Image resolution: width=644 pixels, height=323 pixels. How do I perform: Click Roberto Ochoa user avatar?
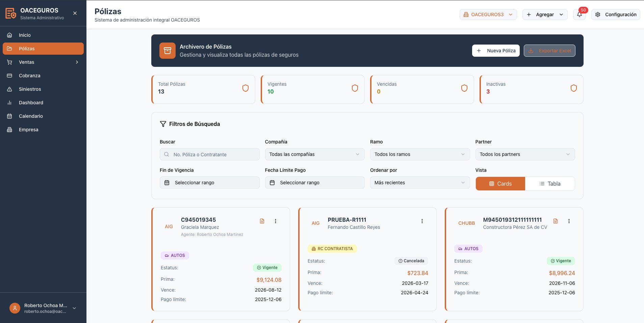pyautogui.click(x=15, y=308)
